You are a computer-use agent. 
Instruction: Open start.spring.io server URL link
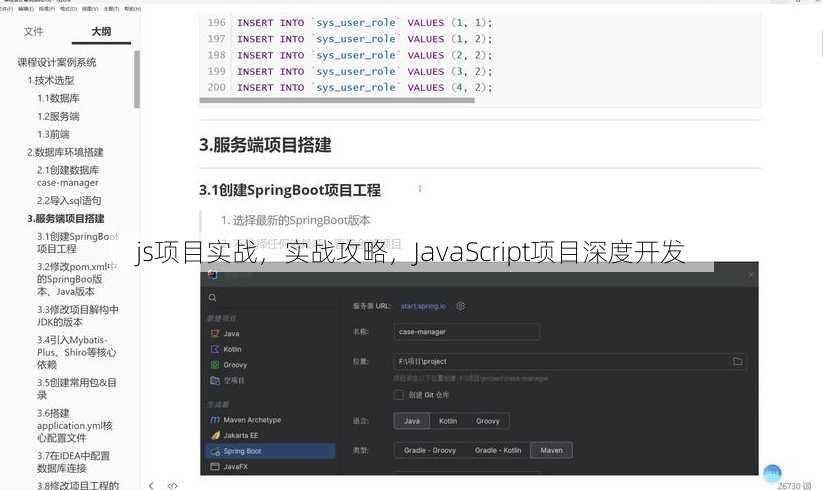coord(423,306)
